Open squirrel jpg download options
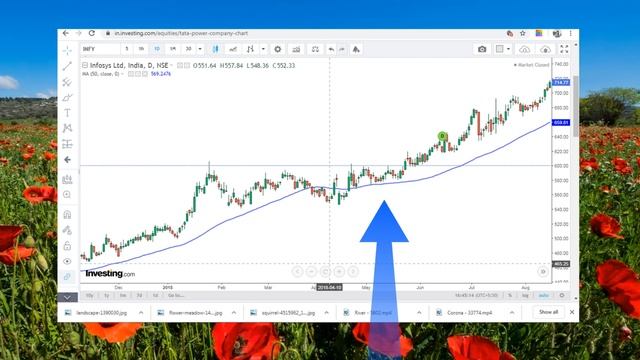Screen dimensions: 640x360 [x=327, y=313]
